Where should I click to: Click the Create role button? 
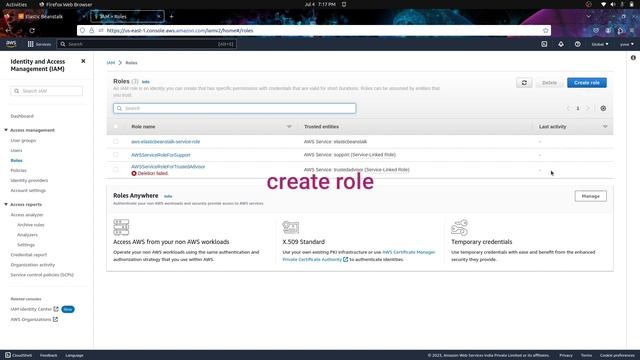(587, 83)
